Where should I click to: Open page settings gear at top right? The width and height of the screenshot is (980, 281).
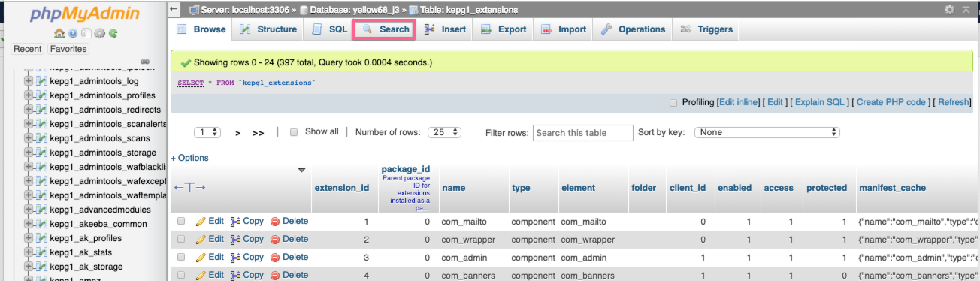949,9
